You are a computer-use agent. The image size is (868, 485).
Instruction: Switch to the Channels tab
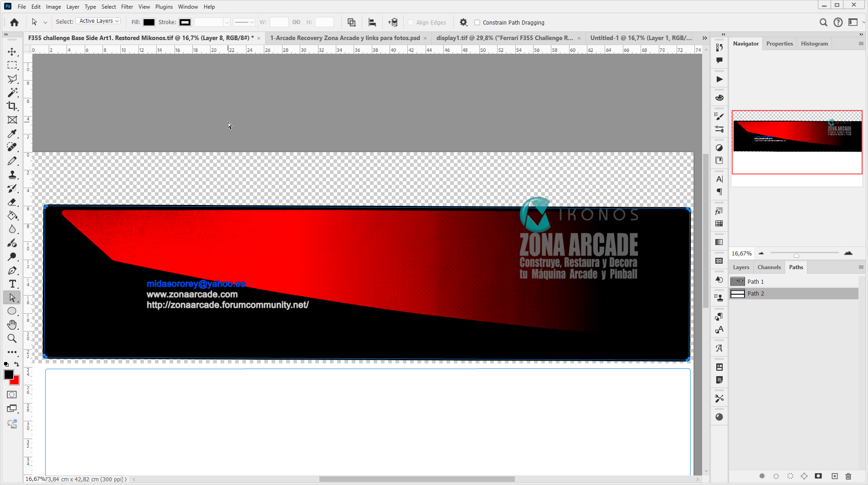tap(769, 267)
